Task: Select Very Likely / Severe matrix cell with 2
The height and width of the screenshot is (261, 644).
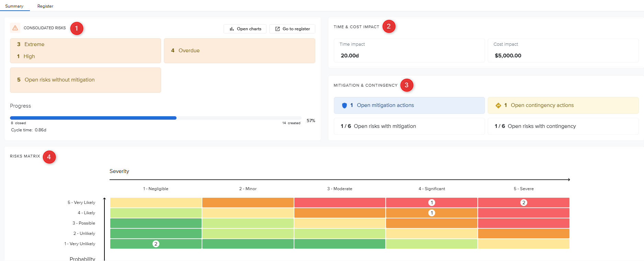Action: [523, 203]
